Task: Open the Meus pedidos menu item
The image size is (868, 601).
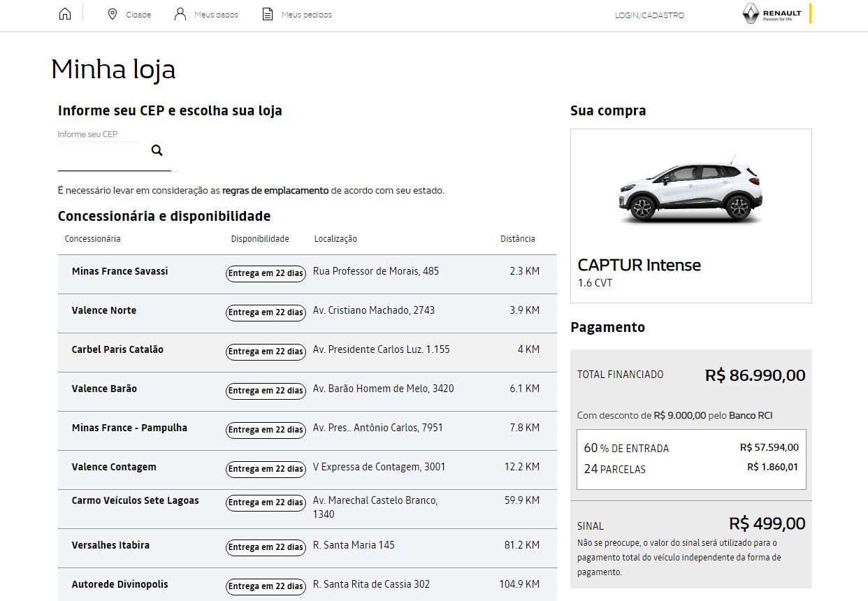Action: coord(307,15)
